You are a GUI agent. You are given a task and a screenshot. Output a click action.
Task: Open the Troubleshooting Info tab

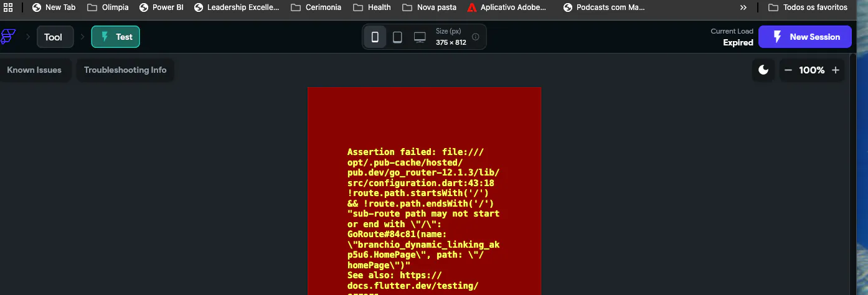point(125,70)
